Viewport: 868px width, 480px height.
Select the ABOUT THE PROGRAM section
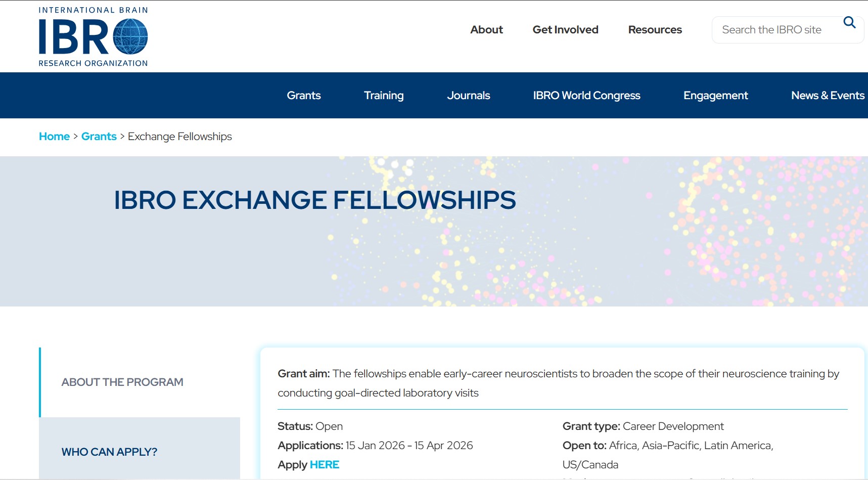[121, 382]
